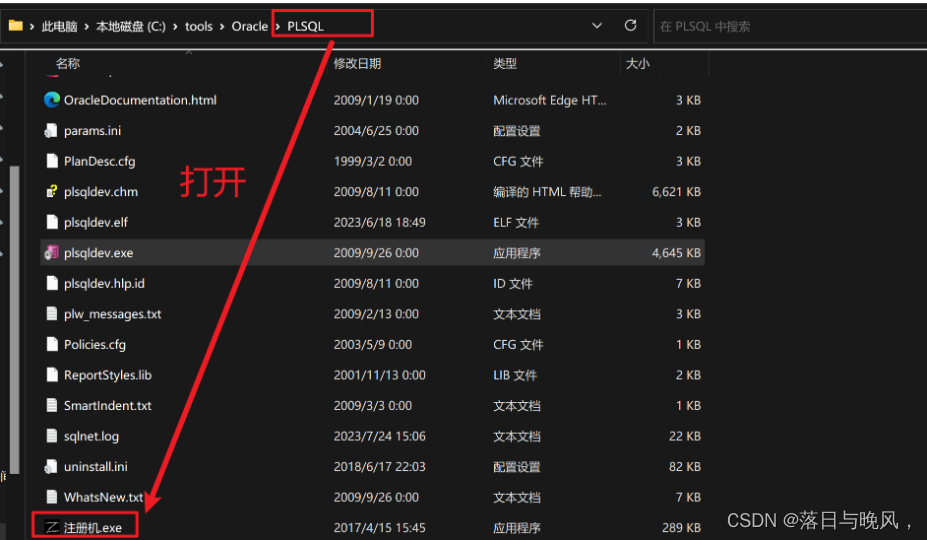Click the navigation pane vertical scrollbar

[x=14, y=319]
